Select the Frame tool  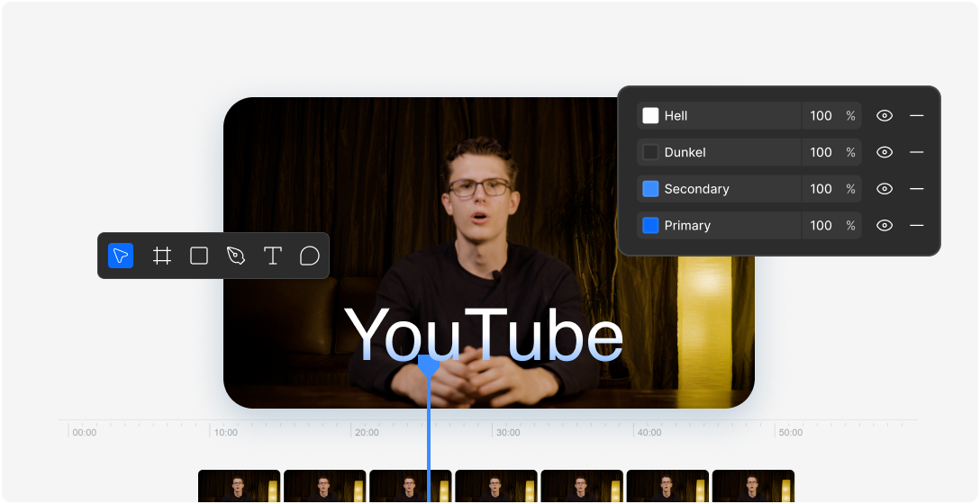pos(162,256)
